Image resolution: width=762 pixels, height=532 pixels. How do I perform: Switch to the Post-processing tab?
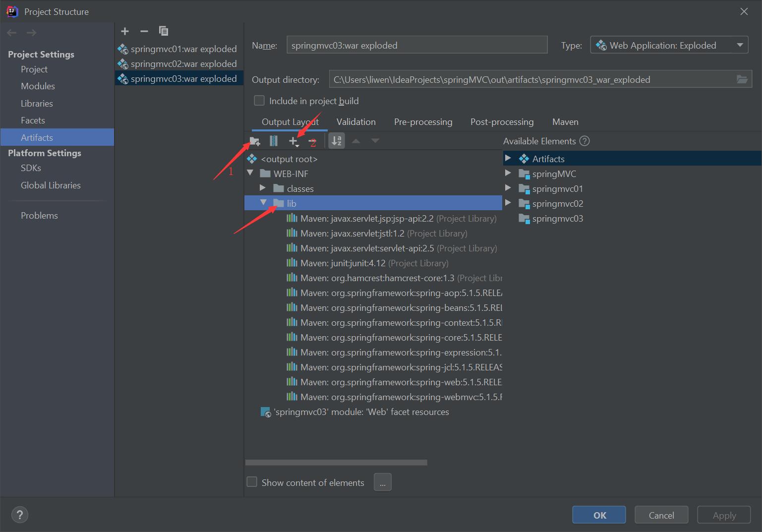(x=502, y=122)
